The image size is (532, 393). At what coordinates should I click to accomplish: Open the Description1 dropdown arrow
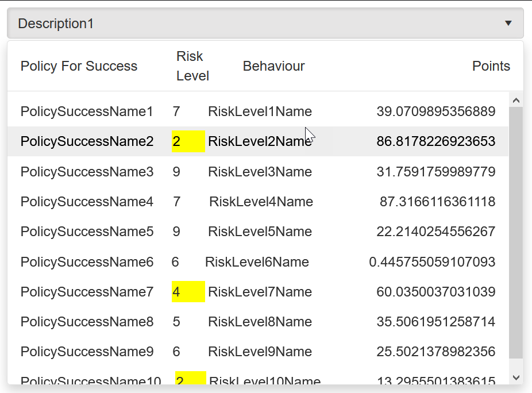coord(508,24)
